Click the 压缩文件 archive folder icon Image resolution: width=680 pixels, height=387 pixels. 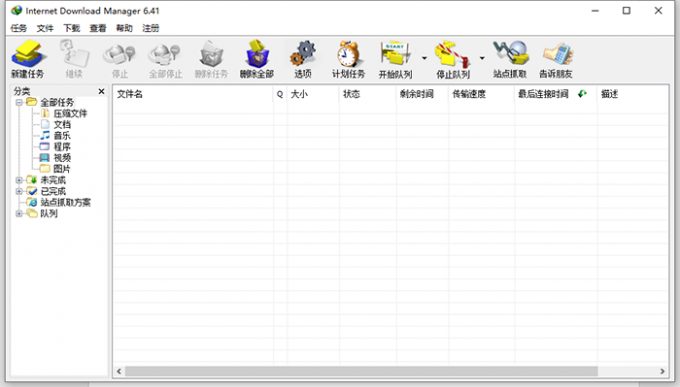(45, 113)
